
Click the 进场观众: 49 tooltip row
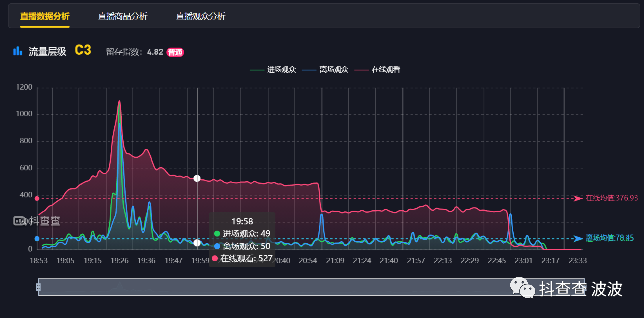coord(243,233)
